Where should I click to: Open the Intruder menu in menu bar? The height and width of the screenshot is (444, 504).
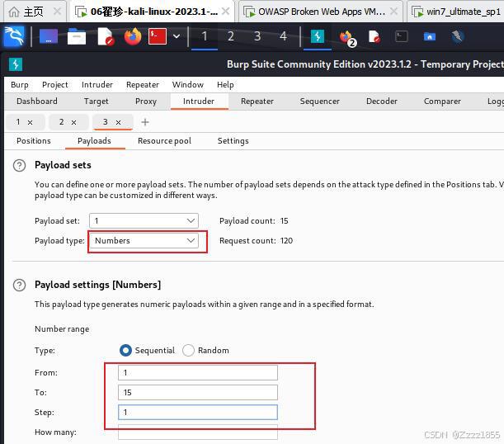[x=97, y=85]
